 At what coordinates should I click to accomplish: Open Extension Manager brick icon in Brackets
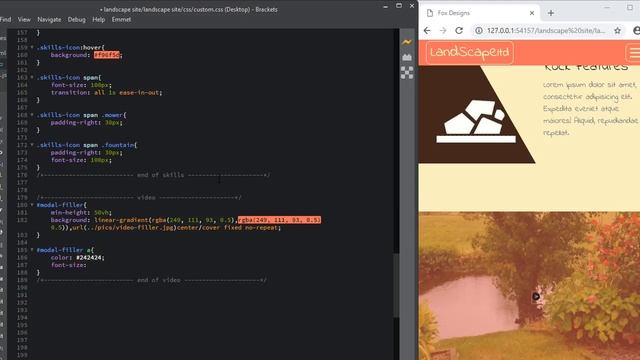pyautogui.click(x=407, y=57)
